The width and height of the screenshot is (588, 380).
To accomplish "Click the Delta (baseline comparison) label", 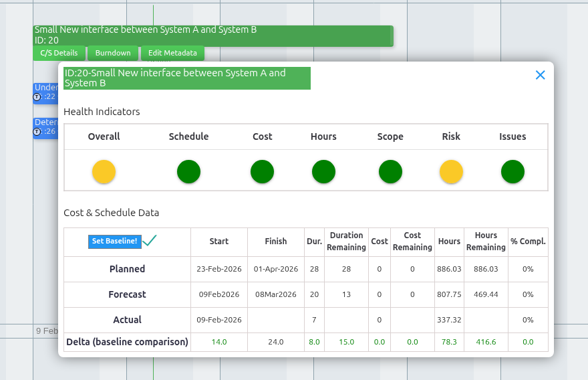I will (x=127, y=342).
